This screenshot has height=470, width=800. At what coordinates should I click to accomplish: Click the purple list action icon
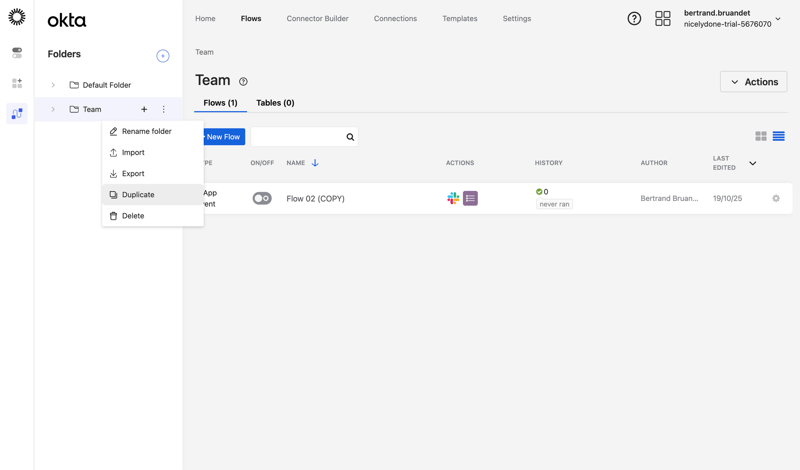[x=470, y=198]
